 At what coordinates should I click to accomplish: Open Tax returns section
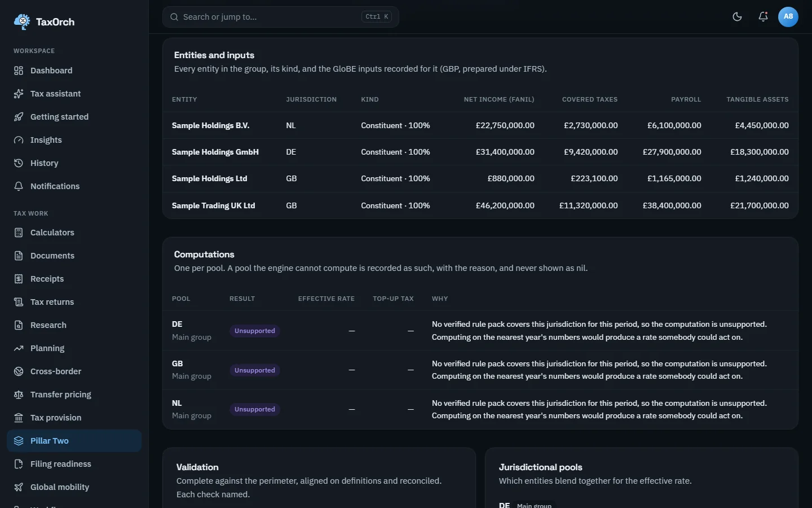click(x=74, y=302)
